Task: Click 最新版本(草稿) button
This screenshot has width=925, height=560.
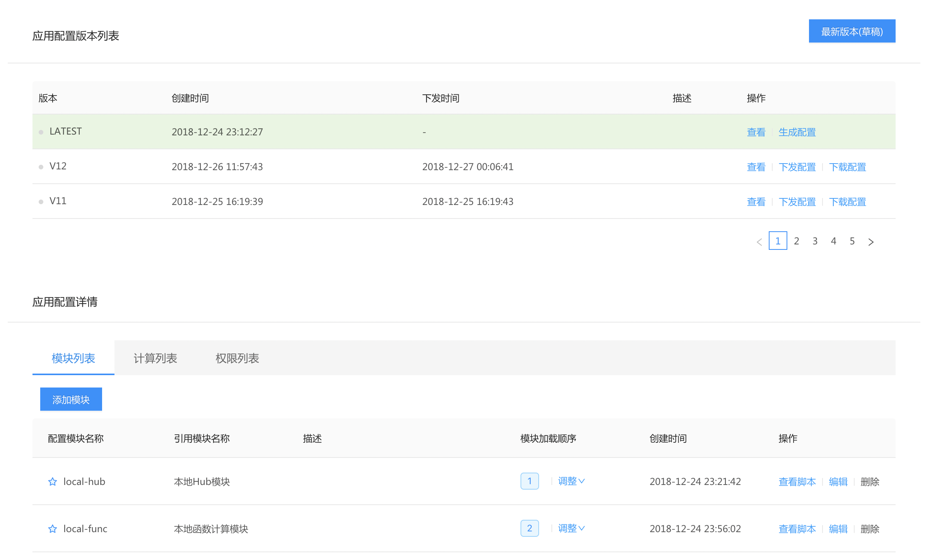Action: tap(852, 31)
